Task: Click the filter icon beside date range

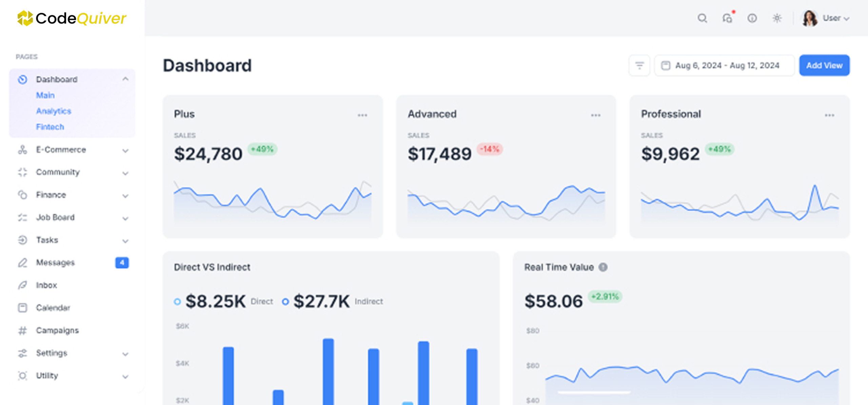Action: 639,65
